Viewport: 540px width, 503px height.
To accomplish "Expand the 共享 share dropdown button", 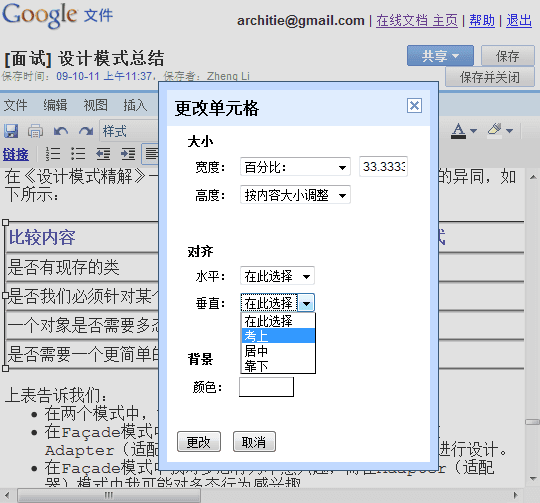I will pyautogui.click(x=440, y=55).
